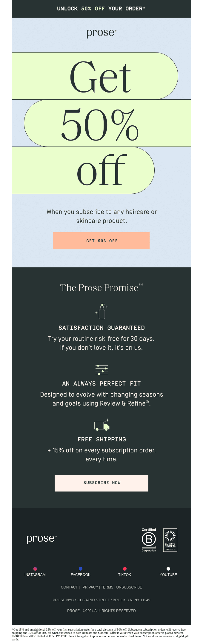
Task: Click the TikTok icon dot
Action: (x=125, y=569)
